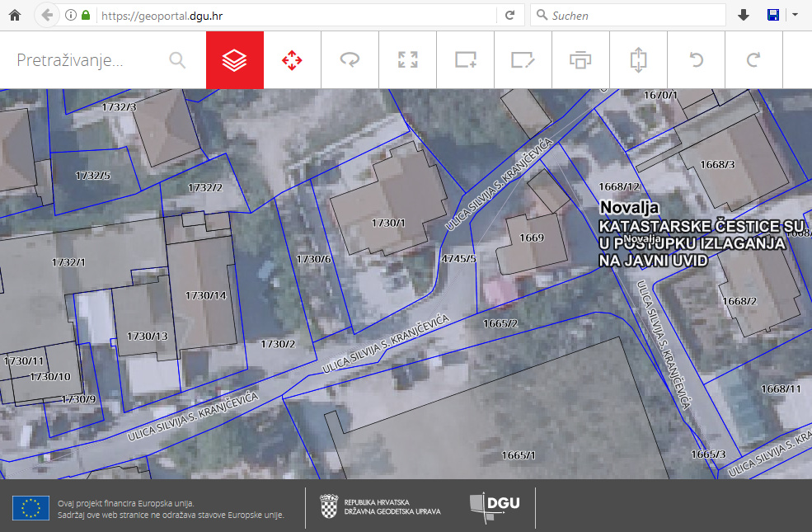Click the vertical arrows measure icon

[639, 60]
